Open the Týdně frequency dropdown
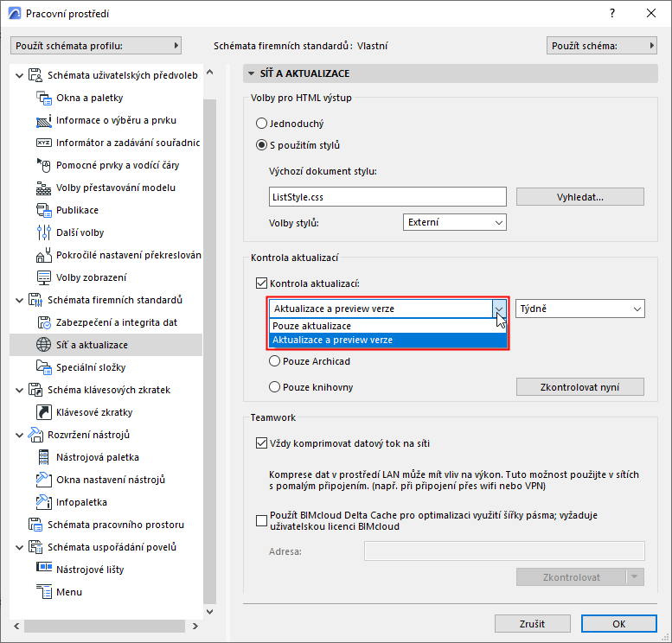Image resolution: width=672 pixels, height=643 pixels. tap(579, 309)
